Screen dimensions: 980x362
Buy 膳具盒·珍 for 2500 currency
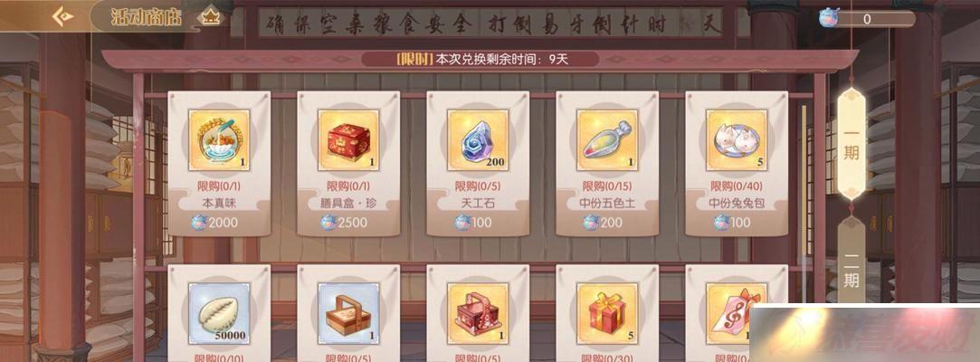click(x=344, y=223)
